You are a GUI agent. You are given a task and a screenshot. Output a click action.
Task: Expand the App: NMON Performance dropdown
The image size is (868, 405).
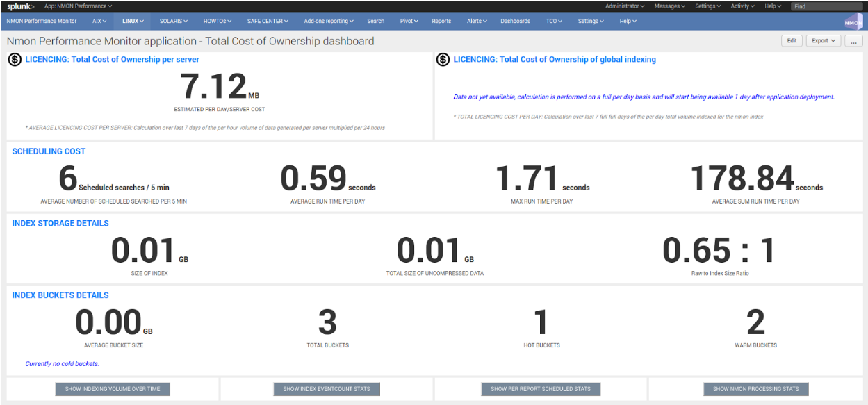coord(78,6)
